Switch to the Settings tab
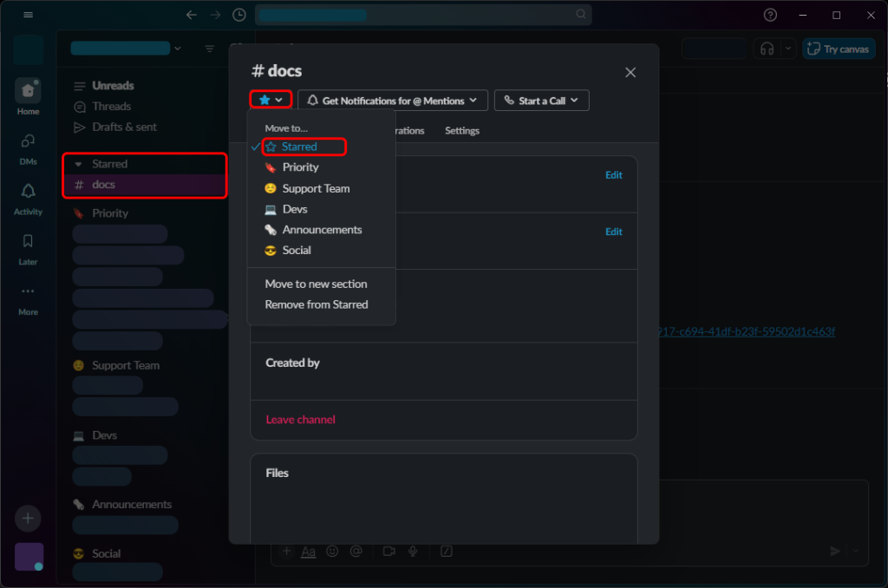This screenshot has height=588, width=888. 462,131
